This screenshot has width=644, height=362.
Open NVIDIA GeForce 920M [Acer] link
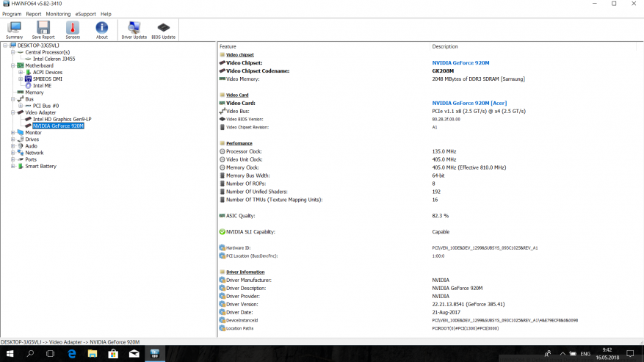(469, 103)
